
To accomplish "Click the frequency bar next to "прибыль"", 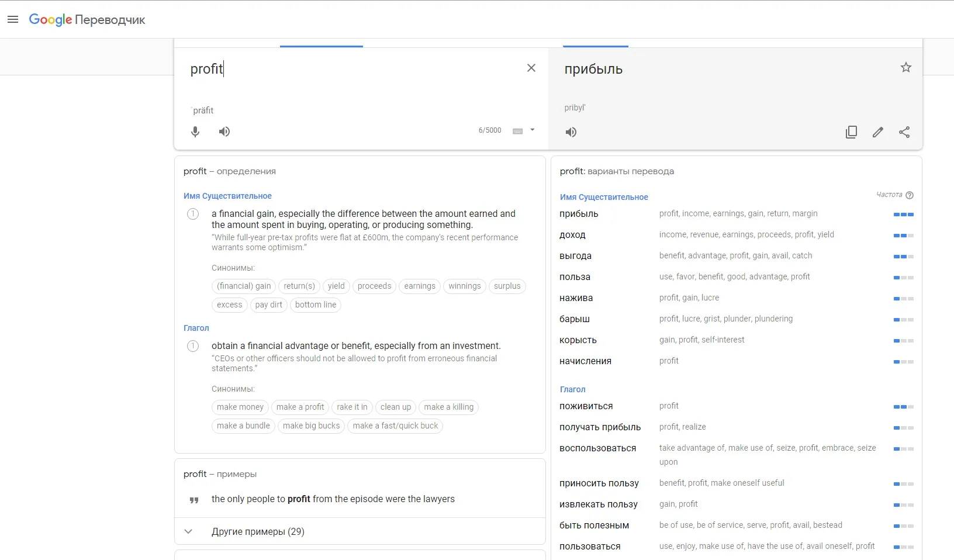I will tap(903, 215).
